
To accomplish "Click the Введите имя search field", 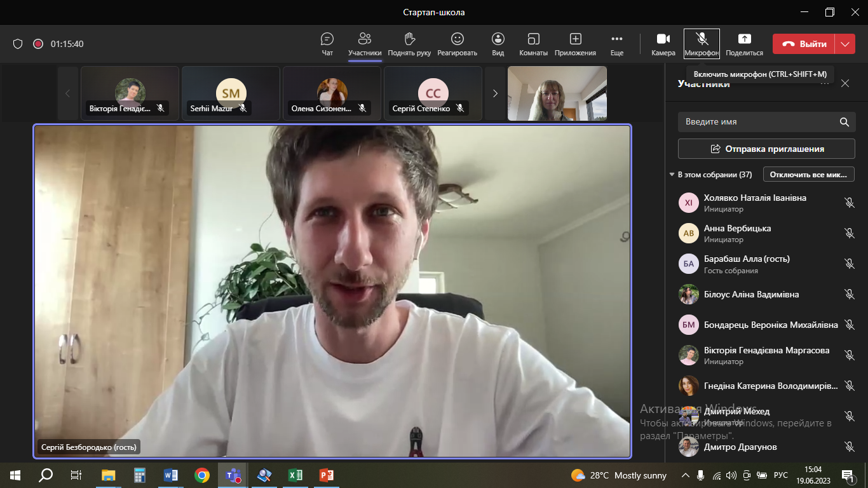I will [759, 122].
